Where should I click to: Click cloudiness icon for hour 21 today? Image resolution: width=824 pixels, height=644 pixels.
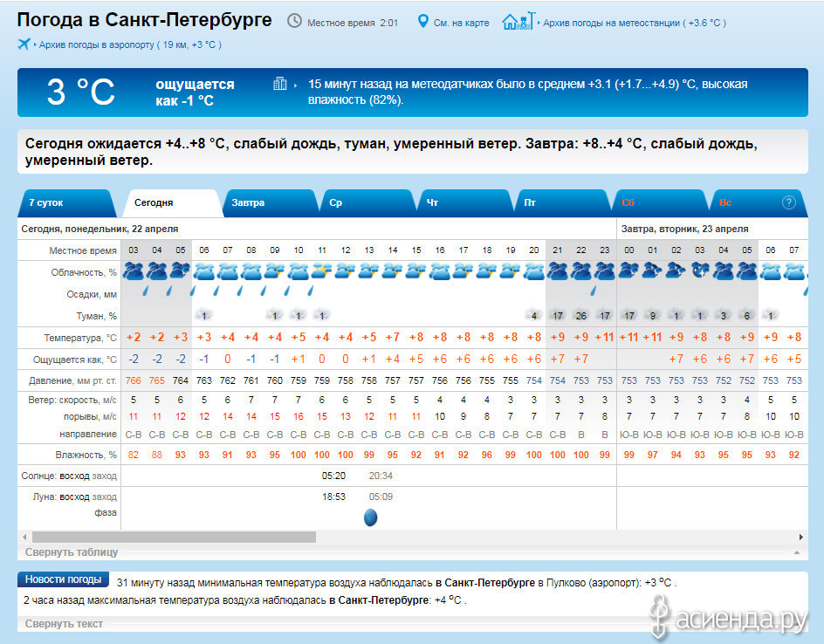point(558,271)
